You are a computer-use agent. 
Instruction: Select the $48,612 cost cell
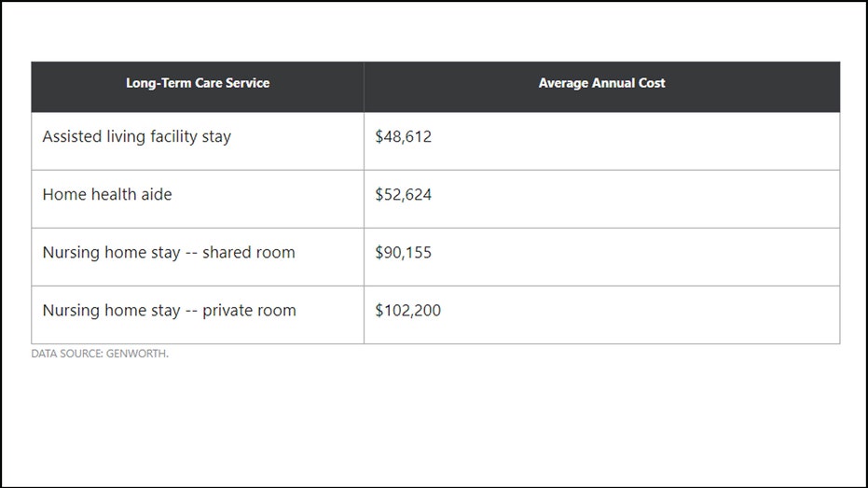click(601, 141)
